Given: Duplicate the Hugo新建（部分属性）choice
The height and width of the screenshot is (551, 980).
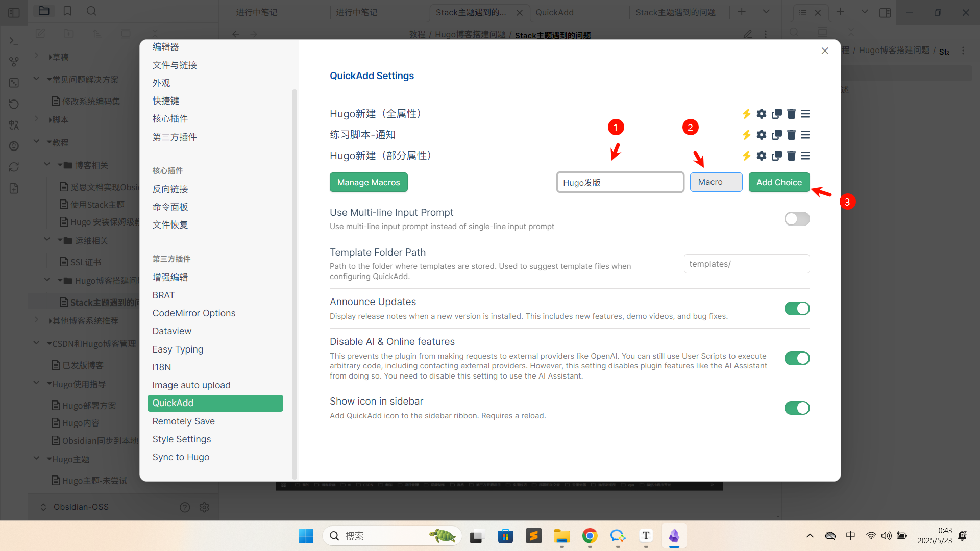Looking at the screenshot, I should (x=776, y=156).
